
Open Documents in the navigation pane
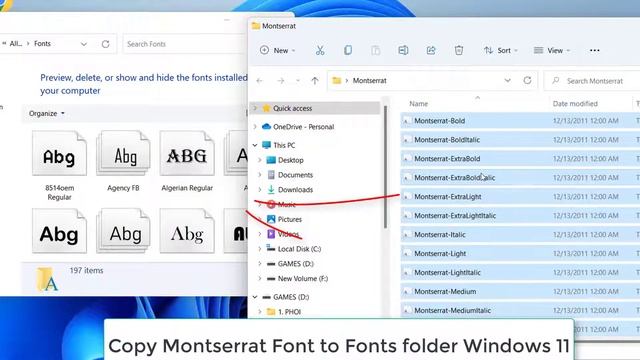(x=295, y=175)
